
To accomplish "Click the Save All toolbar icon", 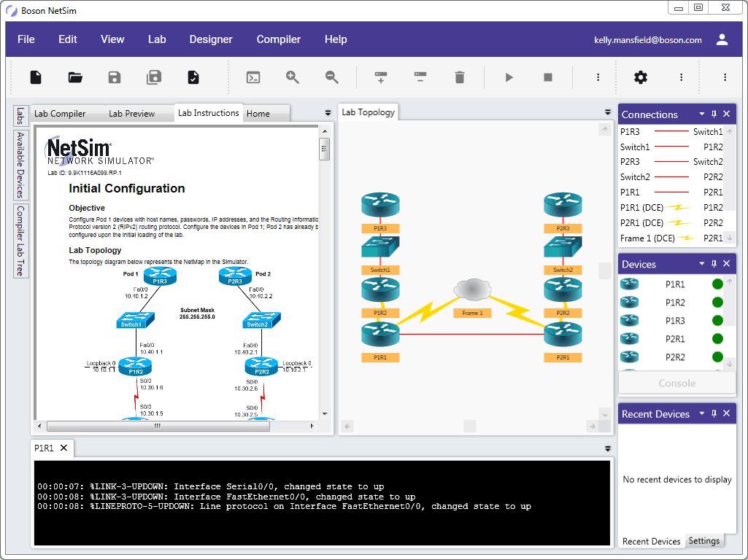I will (x=154, y=77).
